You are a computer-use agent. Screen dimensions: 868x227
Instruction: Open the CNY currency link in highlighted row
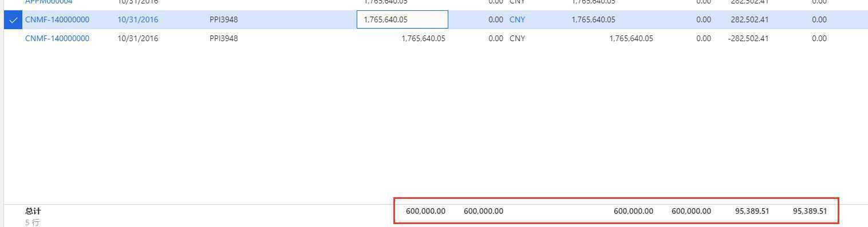[517, 19]
